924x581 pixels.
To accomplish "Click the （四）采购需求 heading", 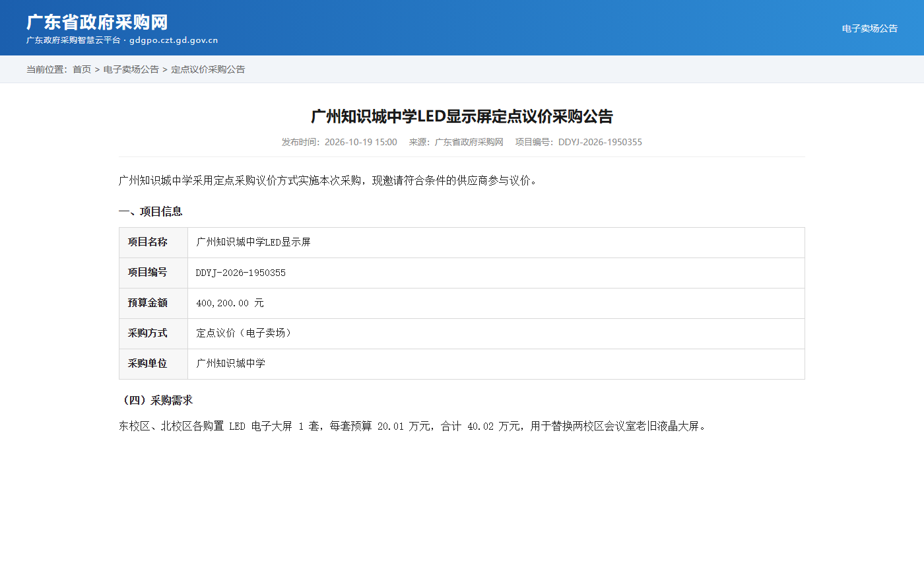I will 156,400.
